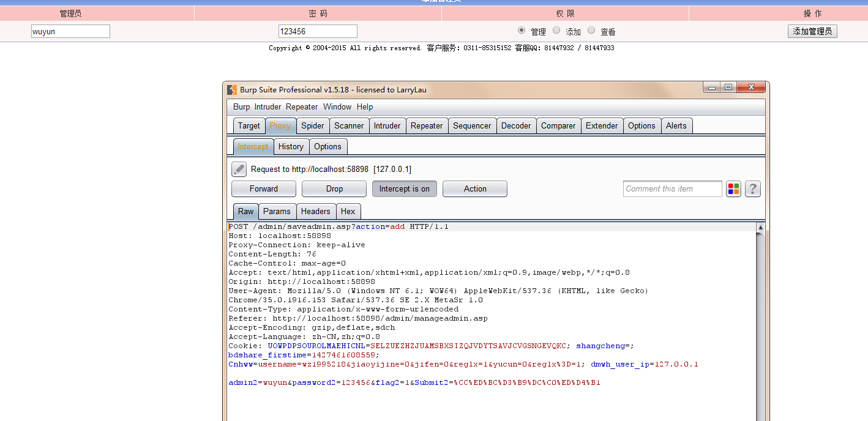This screenshot has height=421, width=868.
Task: Select the 添加 permission radio button
Action: pos(556,30)
